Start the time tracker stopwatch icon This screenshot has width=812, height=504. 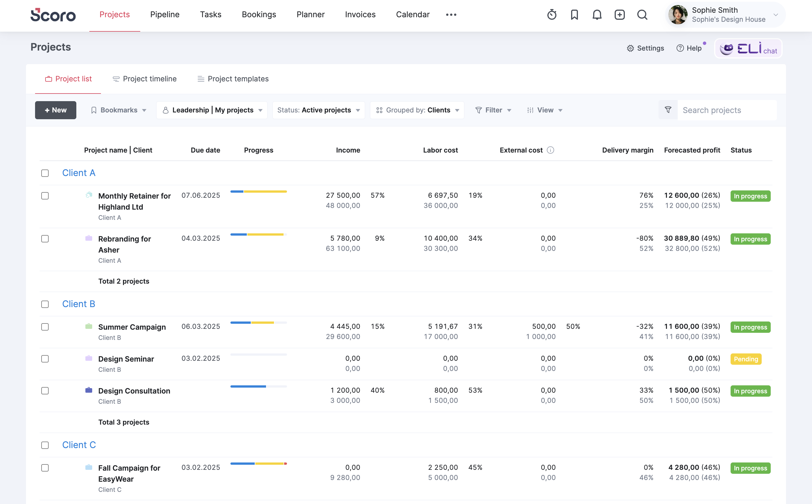coord(551,15)
